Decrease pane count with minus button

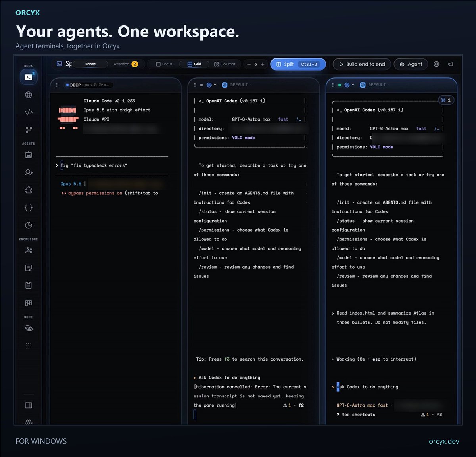[x=249, y=64]
